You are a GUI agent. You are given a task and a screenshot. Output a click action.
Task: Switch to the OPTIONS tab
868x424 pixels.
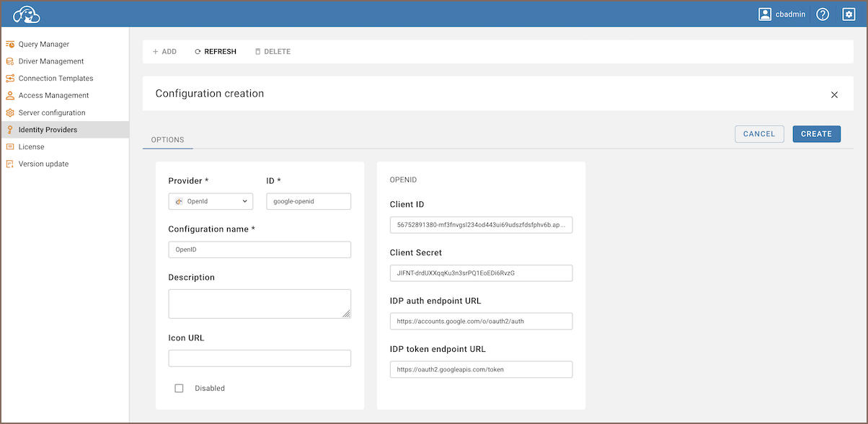(x=167, y=140)
